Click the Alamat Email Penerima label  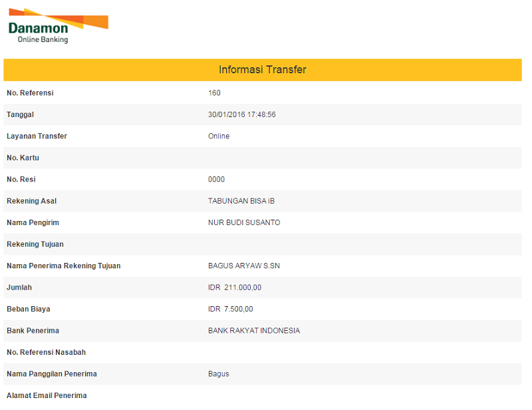coord(47,395)
